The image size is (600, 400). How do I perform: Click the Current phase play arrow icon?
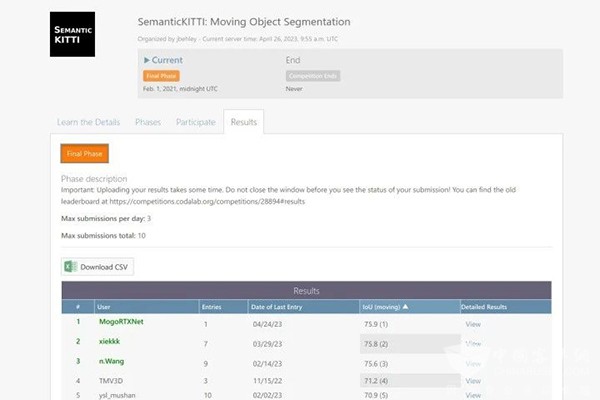[147, 60]
